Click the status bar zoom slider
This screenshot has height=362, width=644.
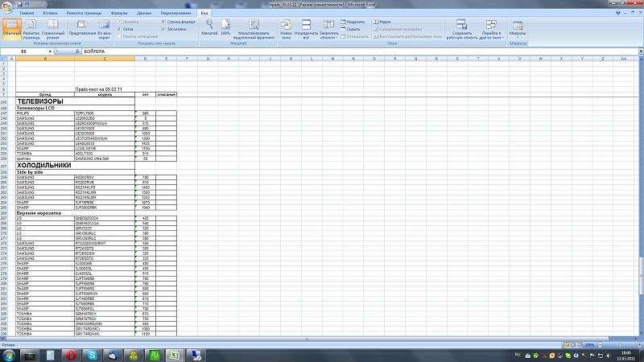pos(619,345)
